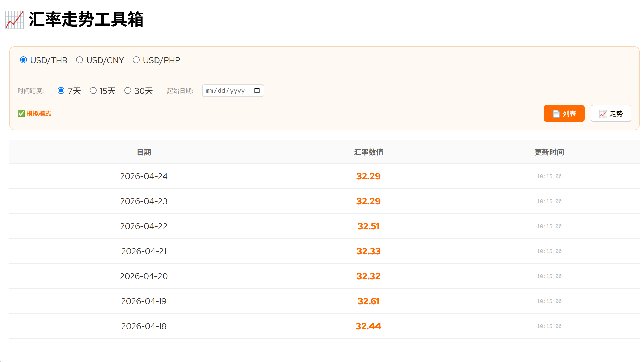Click the 更新时间 column header
The image size is (644, 362).
pyautogui.click(x=549, y=152)
